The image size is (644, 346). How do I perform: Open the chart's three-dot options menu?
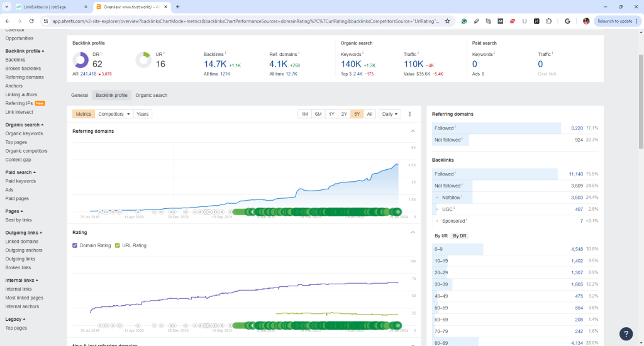coord(410,114)
